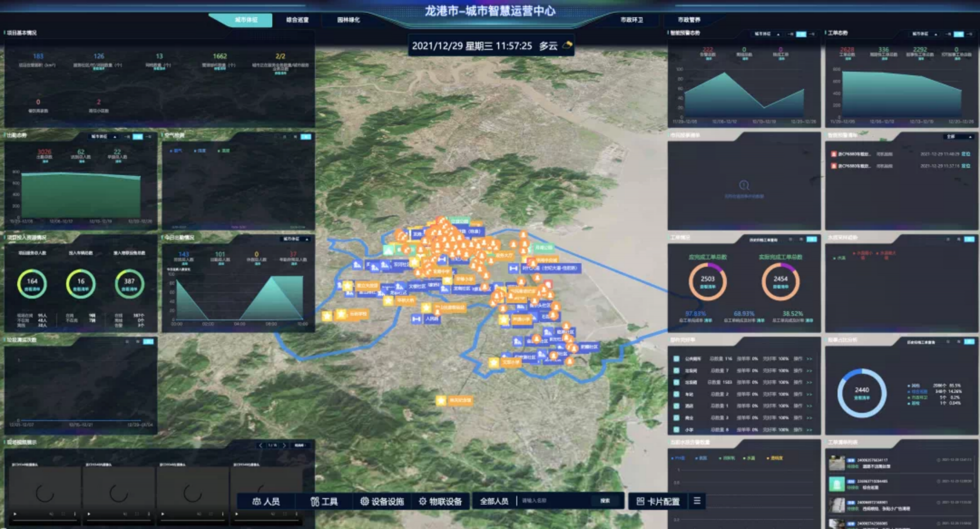Open the 全部人员 dropdown in bottom toolbar
This screenshot has width=980, height=529.
pyautogui.click(x=495, y=501)
